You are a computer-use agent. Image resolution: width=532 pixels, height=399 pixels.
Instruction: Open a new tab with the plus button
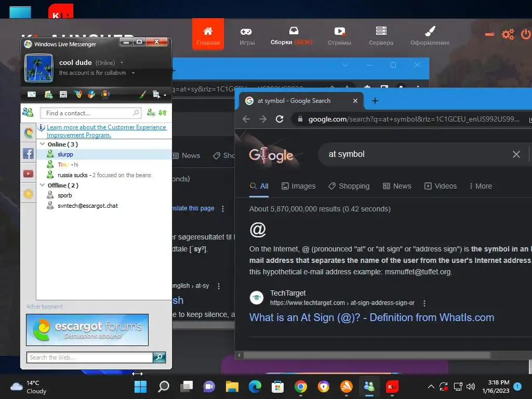(375, 101)
